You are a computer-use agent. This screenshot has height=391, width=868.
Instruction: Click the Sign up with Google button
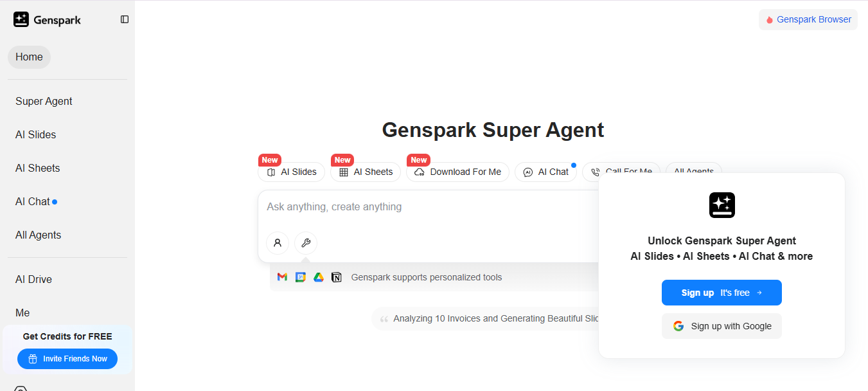point(722,326)
